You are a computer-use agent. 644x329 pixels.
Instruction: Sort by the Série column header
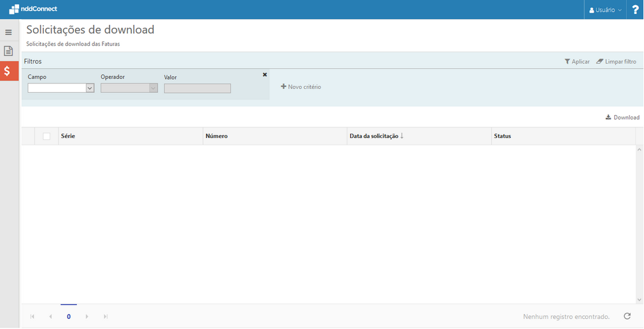coord(68,136)
